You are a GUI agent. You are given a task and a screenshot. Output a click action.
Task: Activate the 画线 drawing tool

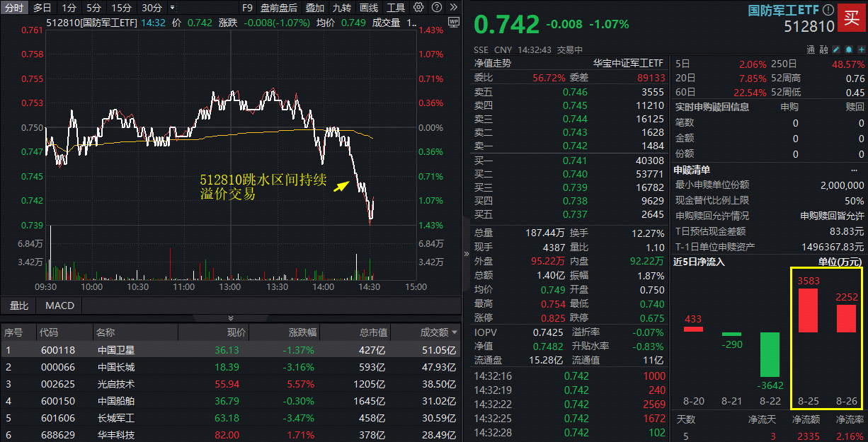coord(368,7)
